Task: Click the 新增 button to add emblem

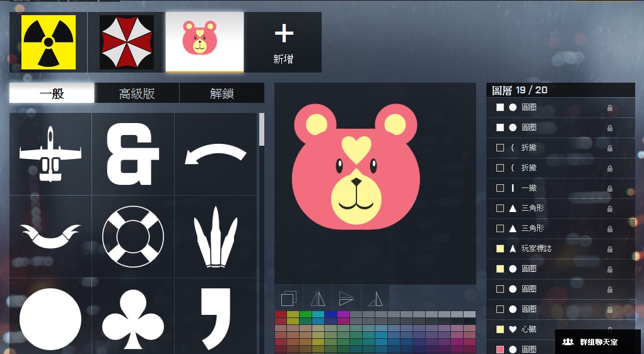Action: click(x=283, y=42)
